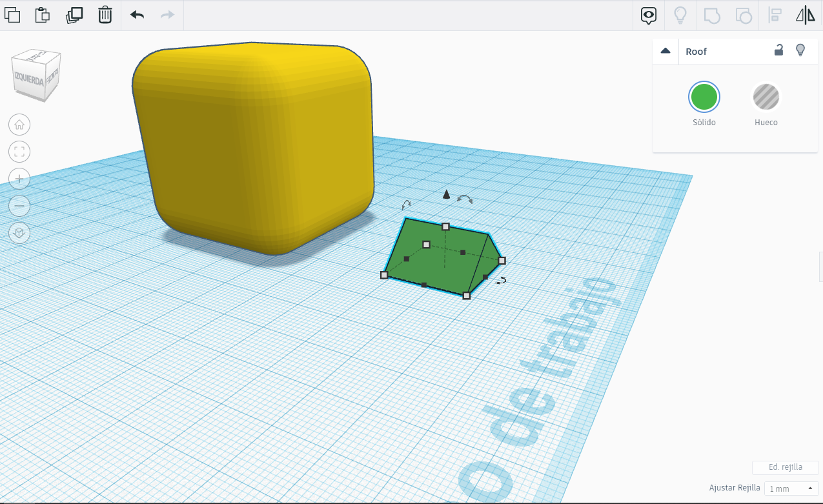Redo the undone action
The width and height of the screenshot is (823, 504).
click(168, 14)
